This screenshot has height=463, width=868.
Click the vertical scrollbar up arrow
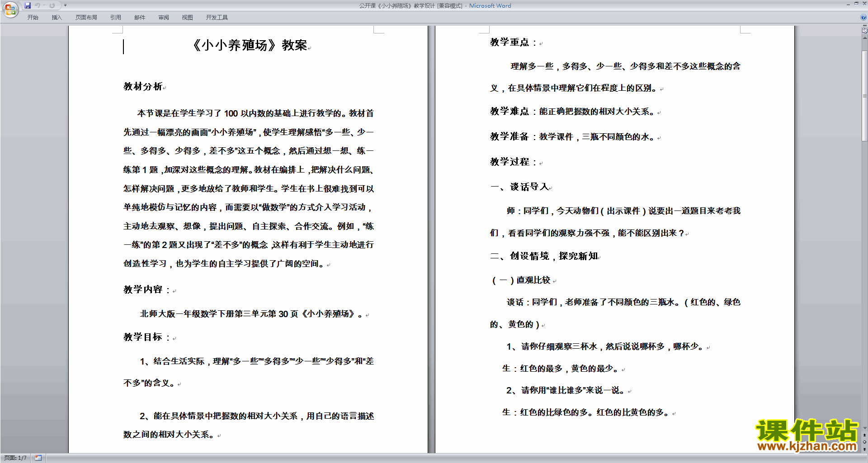[x=864, y=38]
